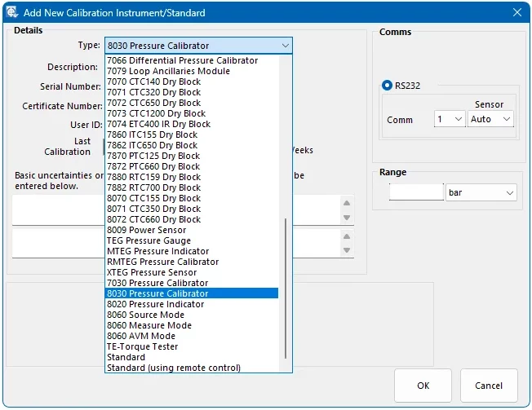This screenshot has width=532, height=410.
Task: Choose 7066 Differential Pressure Calibrator from list
Action: [x=182, y=60]
